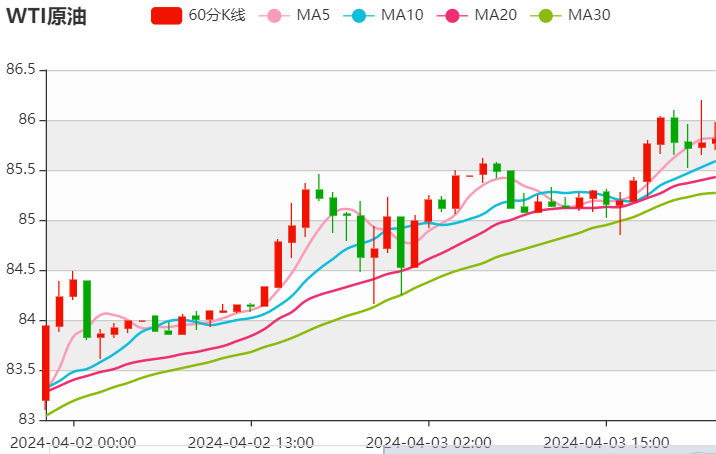Toggle the MA30 legend entry

pyautogui.click(x=570, y=15)
